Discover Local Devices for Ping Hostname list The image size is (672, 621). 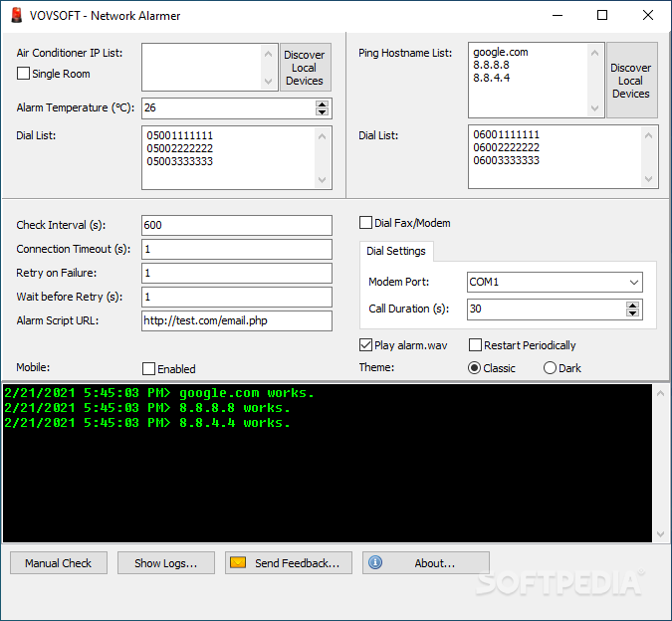[632, 80]
